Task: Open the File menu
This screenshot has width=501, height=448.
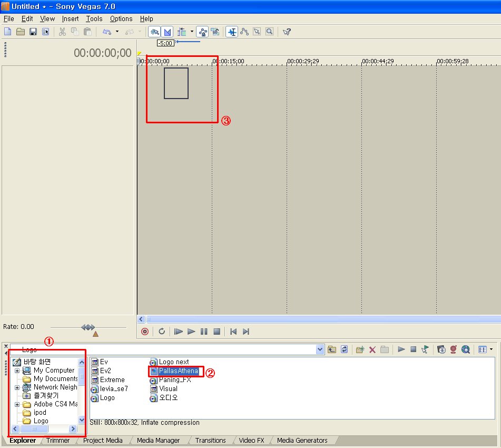Action: point(8,19)
